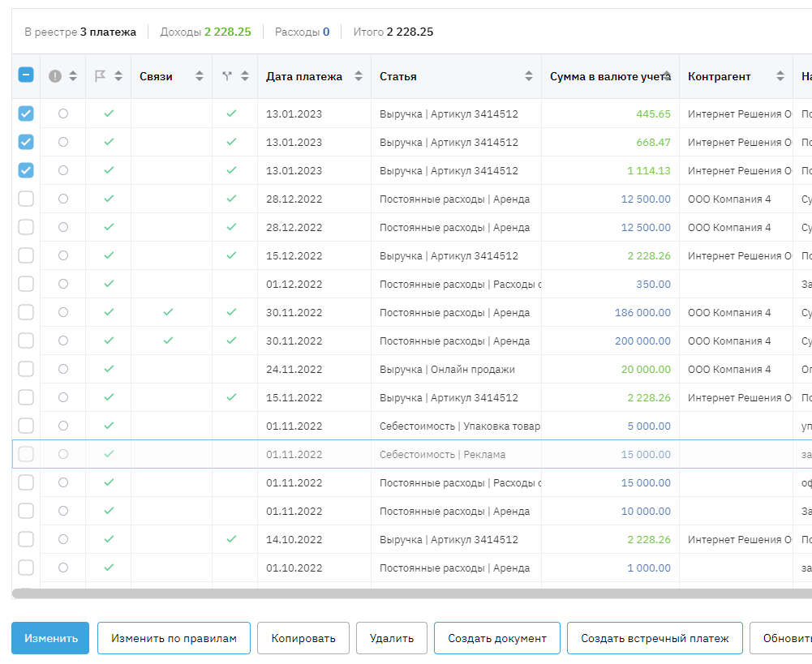
Task: Uncheck the 445.65 payment row checkbox
Action: pyautogui.click(x=26, y=114)
